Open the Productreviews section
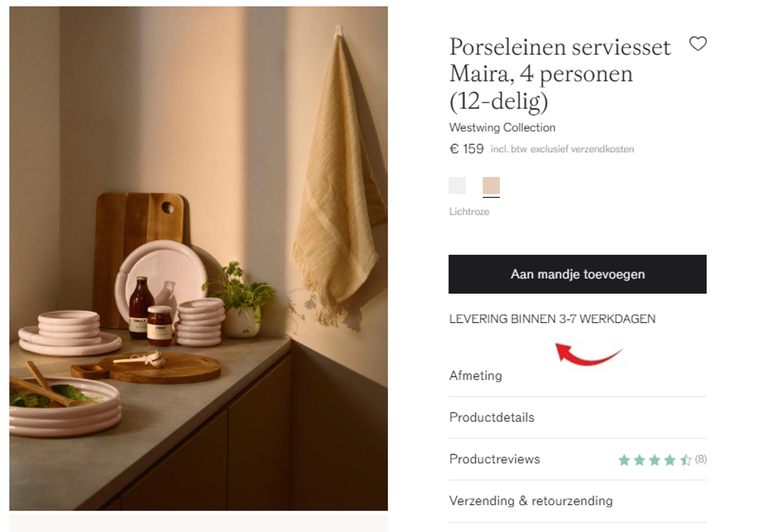Image resolution: width=769 pixels, height=532 pixels. pyautogui.click(x=577, y=459)
